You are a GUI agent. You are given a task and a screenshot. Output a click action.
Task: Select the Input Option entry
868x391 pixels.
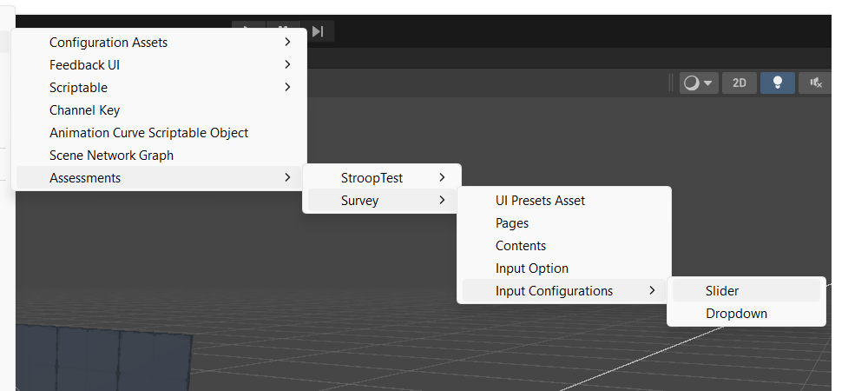coord(564,268)
